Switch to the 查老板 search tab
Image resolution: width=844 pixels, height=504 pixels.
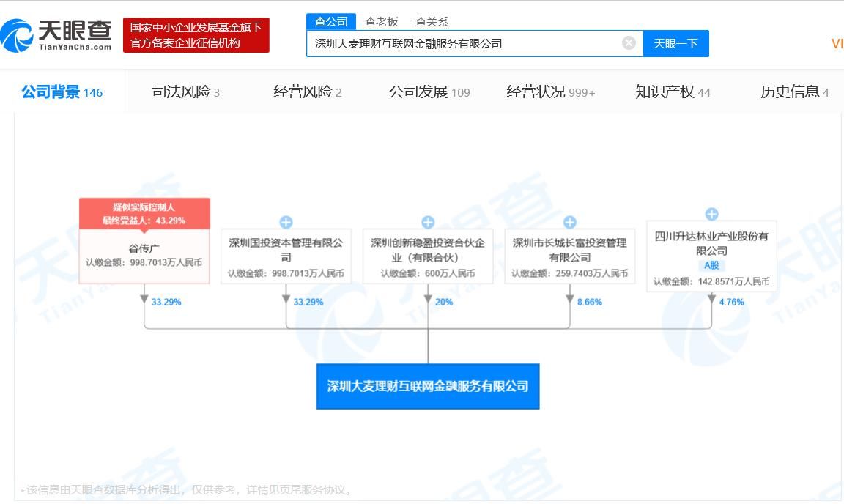click(x=381, y=21)
